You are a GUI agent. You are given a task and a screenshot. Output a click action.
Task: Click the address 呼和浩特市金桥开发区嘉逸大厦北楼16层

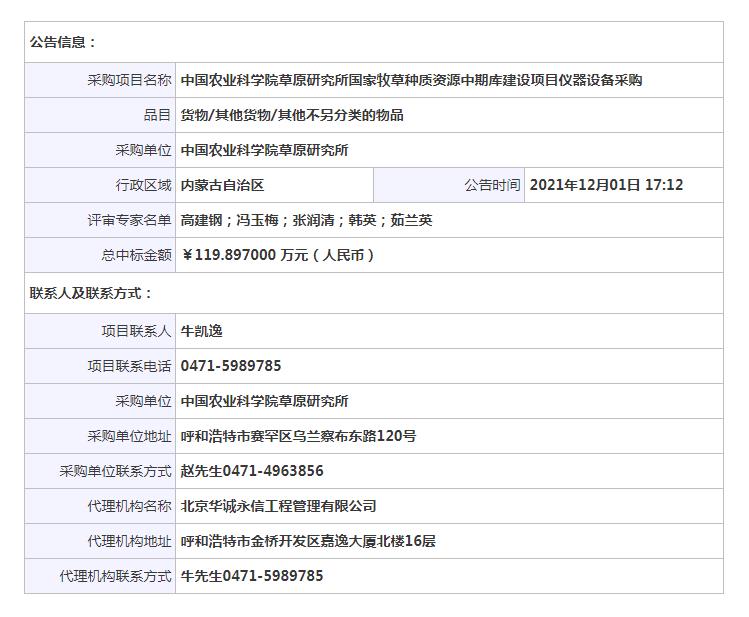coord(308,541)
